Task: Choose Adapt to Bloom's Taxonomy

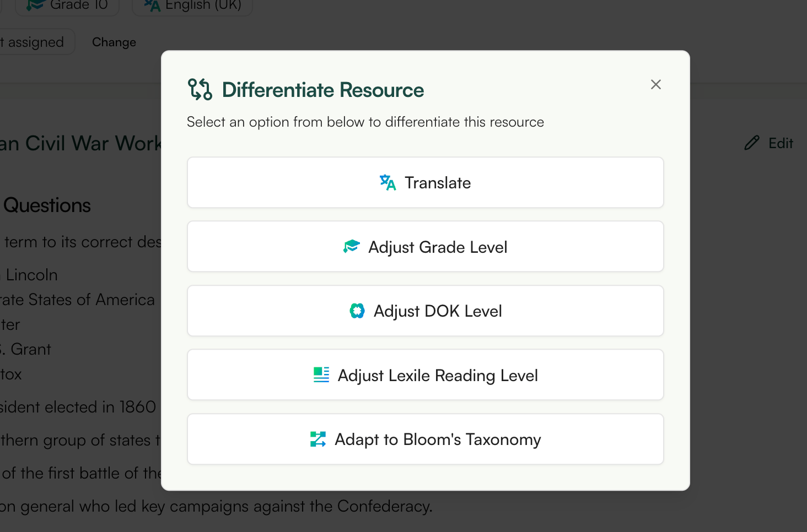Action: [425, 439]
